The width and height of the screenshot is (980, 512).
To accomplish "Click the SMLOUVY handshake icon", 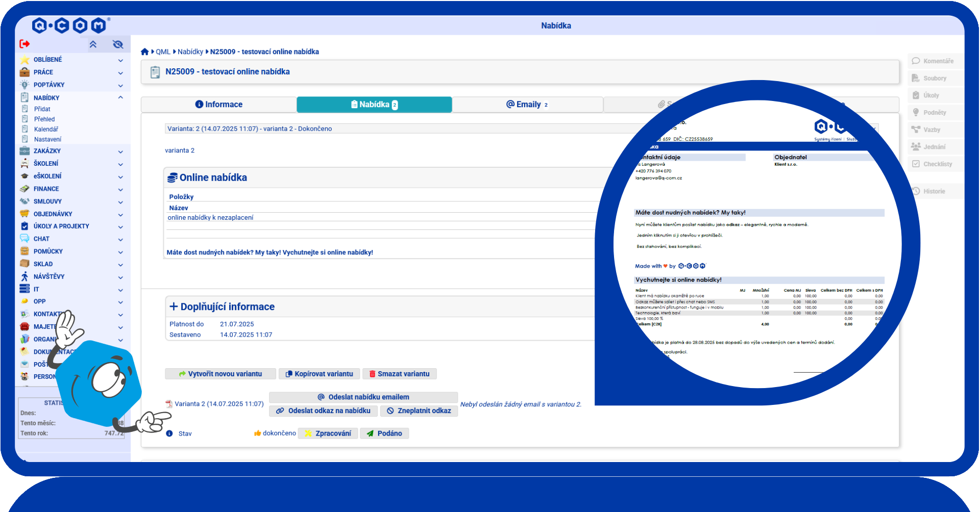I will 24,201.
